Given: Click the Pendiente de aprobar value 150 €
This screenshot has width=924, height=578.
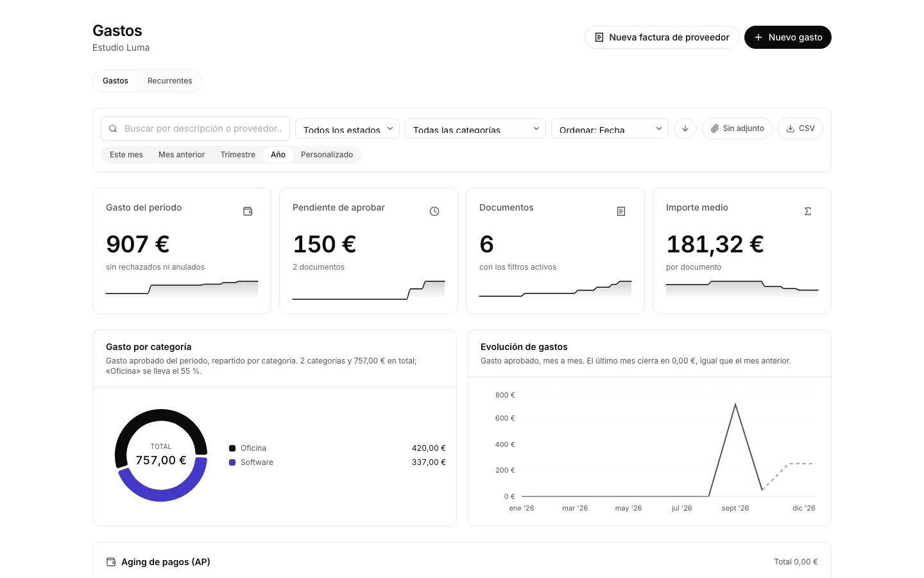Looking at the screenshot, I should [x=325, y=244].
